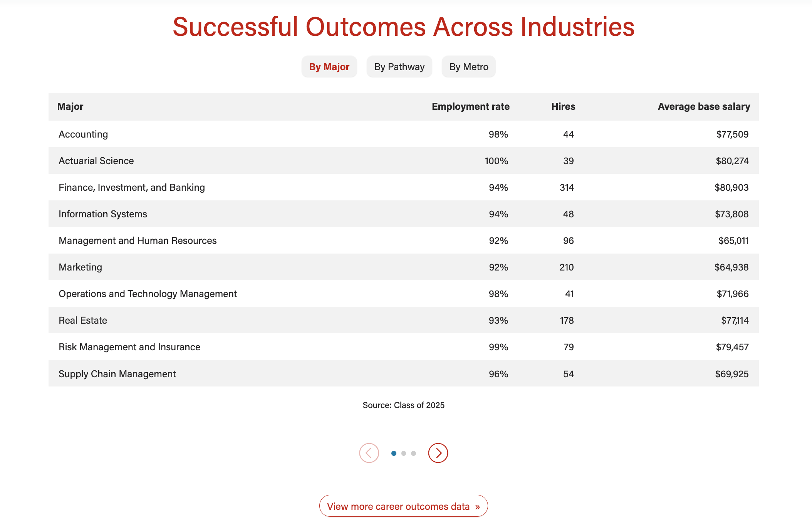Select the Accounting row label

point(83,134)
